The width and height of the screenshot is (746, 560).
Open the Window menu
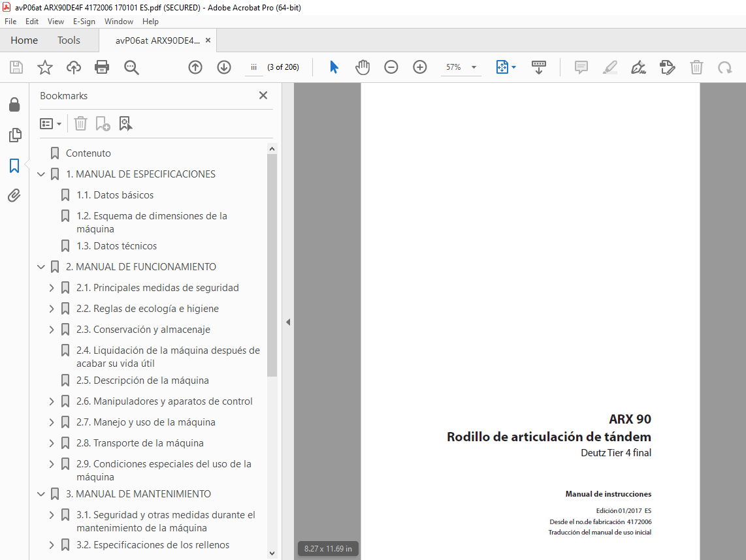[119, 22]
